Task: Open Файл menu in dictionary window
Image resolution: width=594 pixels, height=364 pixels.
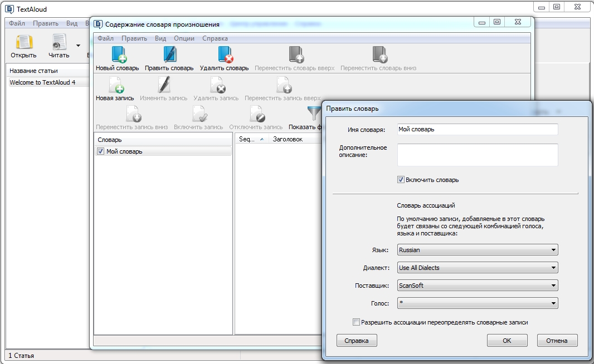Action: pyautogui.click(x=105, y=38)
